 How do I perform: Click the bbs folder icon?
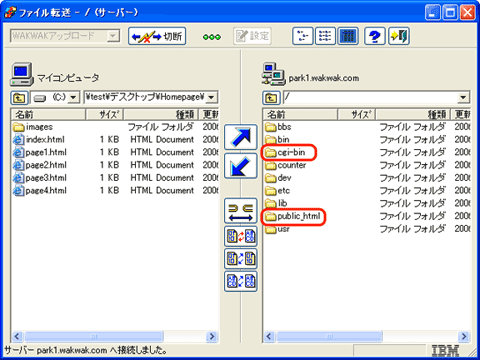pos(270,127)
